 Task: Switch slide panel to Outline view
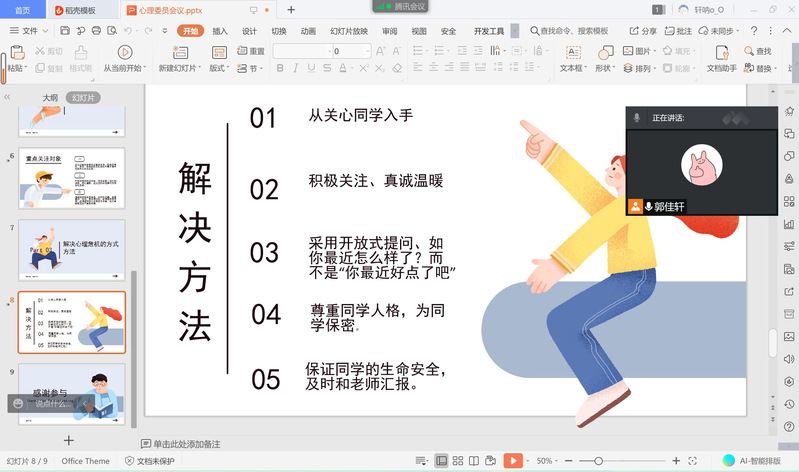click(50, 98)
